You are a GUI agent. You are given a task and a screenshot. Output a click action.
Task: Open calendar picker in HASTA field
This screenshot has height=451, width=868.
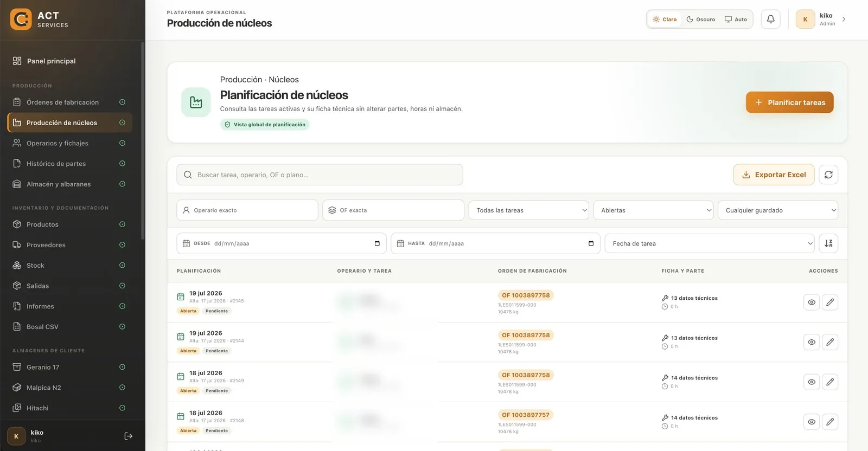591,243
